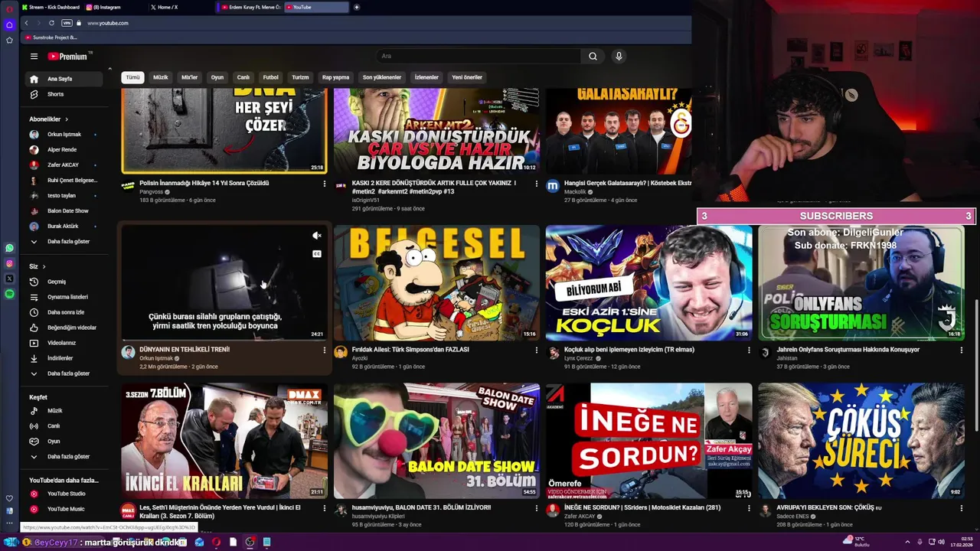Open Balon Date Show 31. Bölüm thumbnail
Image resolution: width=980 pixels, height=551 pixels.
436,441
